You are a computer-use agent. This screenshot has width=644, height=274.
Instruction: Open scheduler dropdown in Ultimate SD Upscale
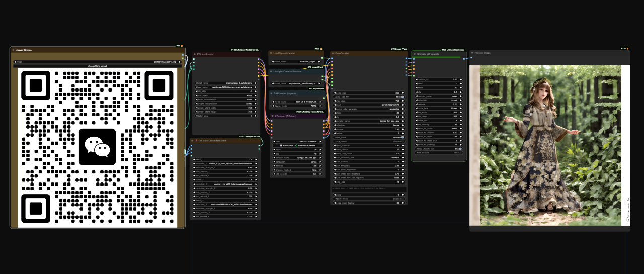click(x=439, y=100)
